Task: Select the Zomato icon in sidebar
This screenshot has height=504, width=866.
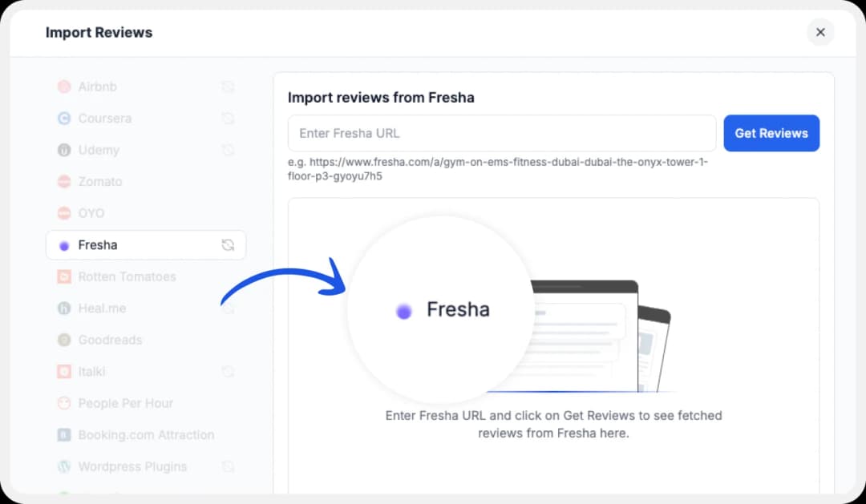Action: click(x=63, y=181)
